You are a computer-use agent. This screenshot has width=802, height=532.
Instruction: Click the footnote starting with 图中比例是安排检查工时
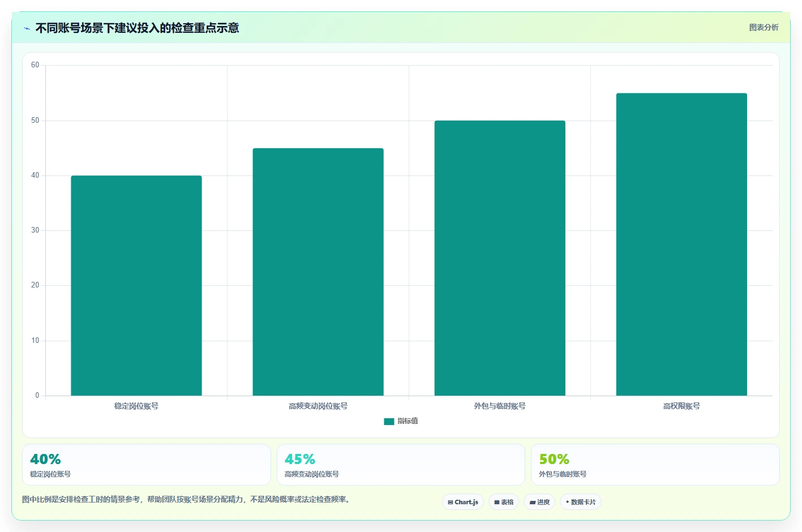pyautogui.click(x=186, y=499)
